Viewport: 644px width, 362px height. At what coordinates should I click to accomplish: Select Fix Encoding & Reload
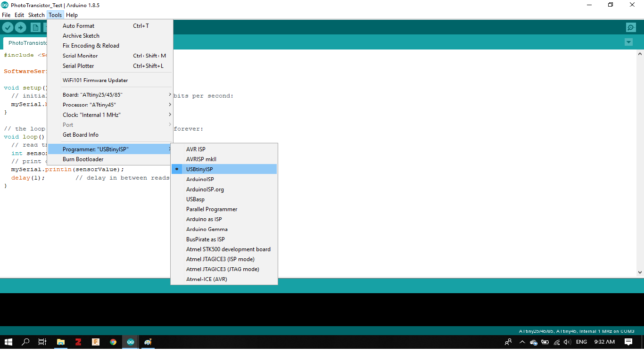110,46
